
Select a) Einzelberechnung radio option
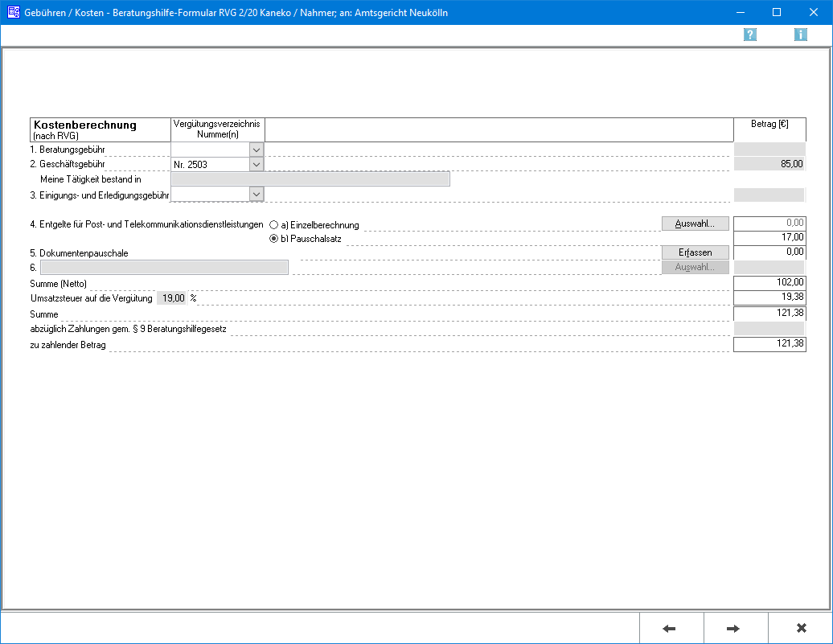point(274,225)
